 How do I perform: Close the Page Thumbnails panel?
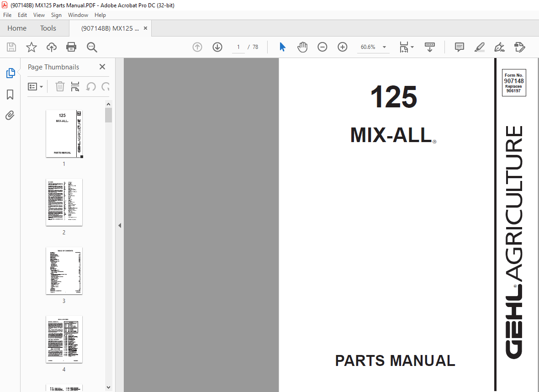point(102,67)
